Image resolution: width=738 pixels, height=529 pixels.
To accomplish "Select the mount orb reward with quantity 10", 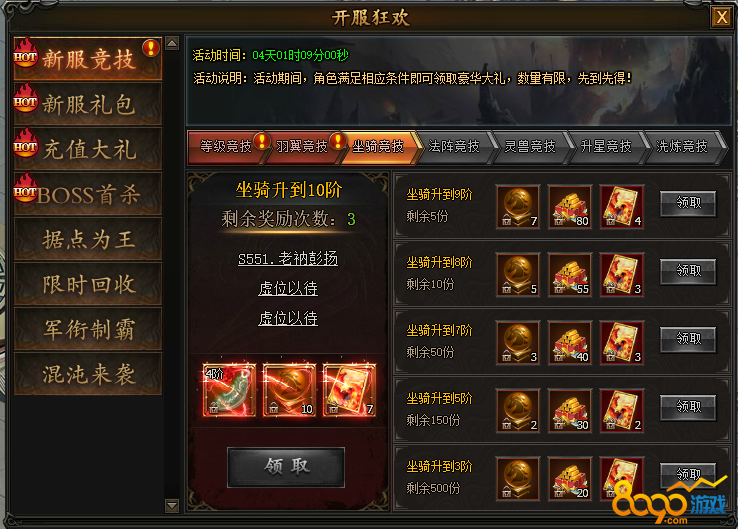I will click(289, 390).
